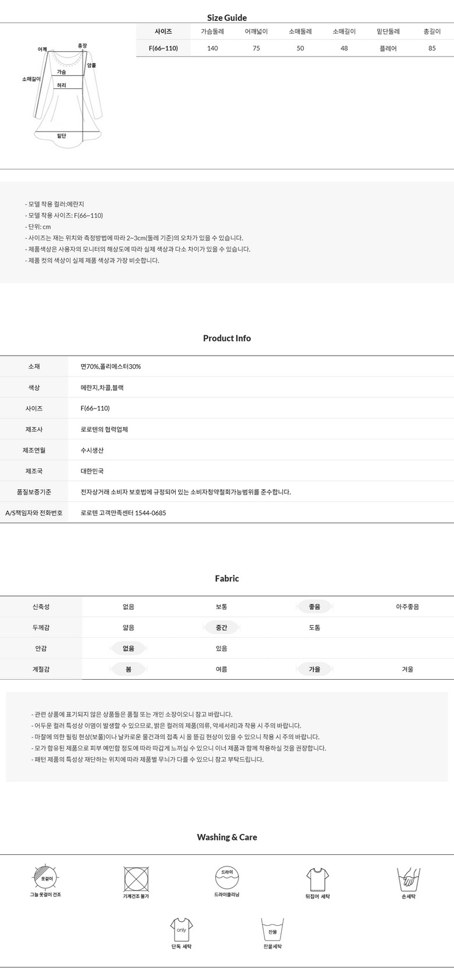
Task: Click the wash separately 'only' shirt icon
Action: 182,929
